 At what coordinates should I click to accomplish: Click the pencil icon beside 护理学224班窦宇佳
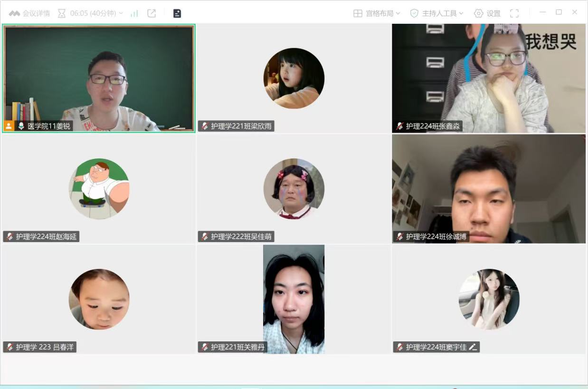tap(473, 347)
